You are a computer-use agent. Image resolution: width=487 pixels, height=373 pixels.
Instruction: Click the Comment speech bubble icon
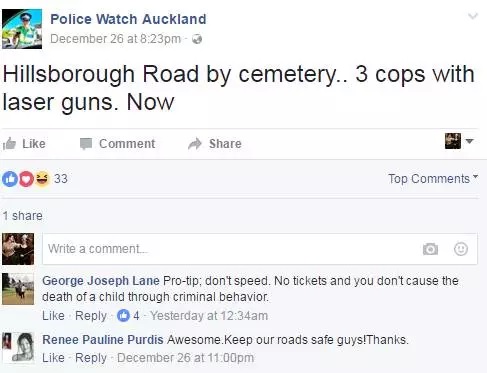86,144
